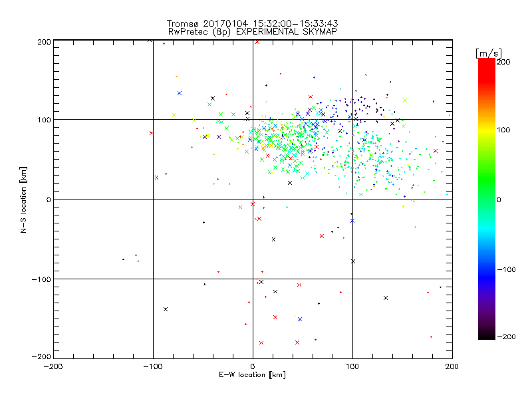Click the y-axis tick label '-200'

[x=41, y=356]
